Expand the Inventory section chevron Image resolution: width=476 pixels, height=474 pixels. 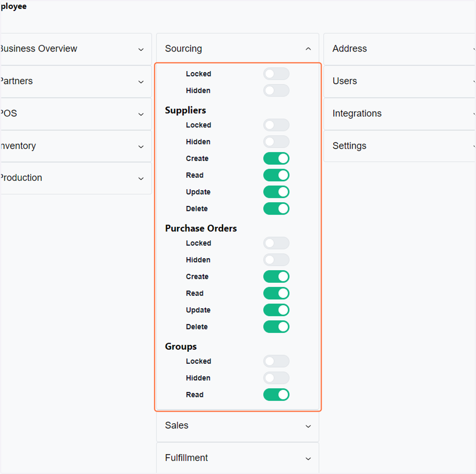tap(141, 147)
